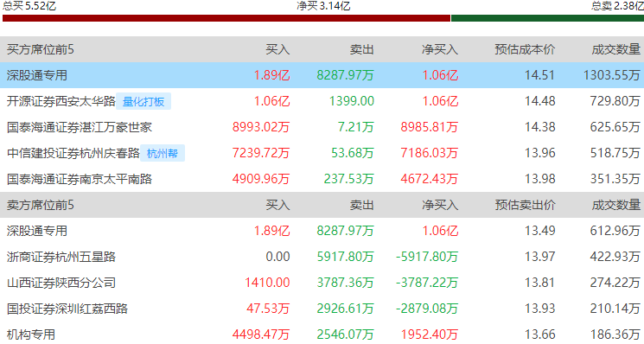Click the 7186.03万 net buy value
The image size is (644, 344).
[430, 153]
